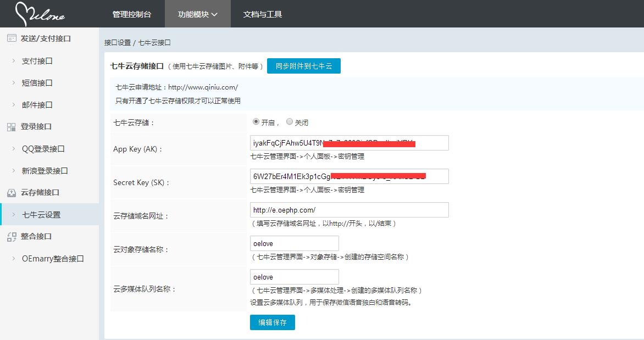The height and width of the screenshot is (340, 644).
Task: Open QQ登录接口 in the sidebar
Action: tap(43, 149)
